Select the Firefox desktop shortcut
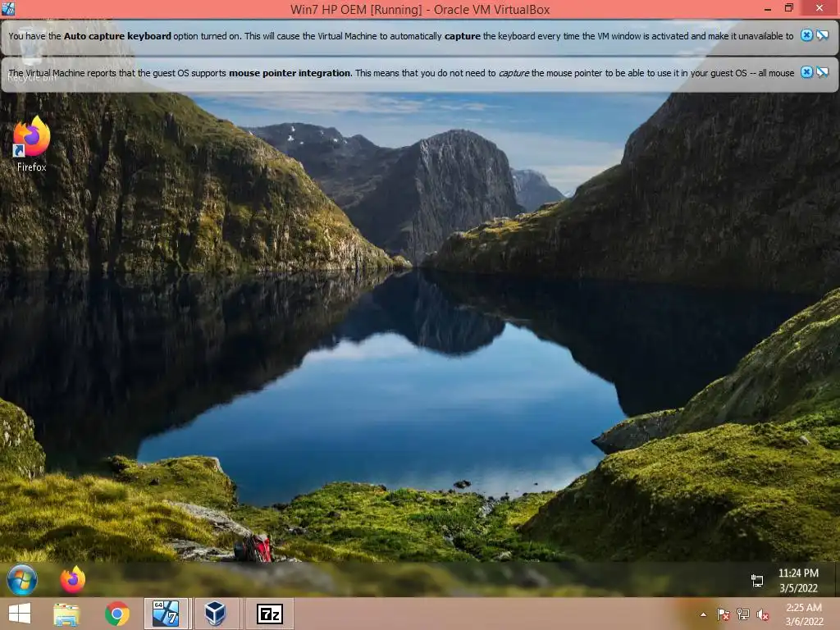Image resolution: width=840 pixels, height=630 pixels. point(31,144)
